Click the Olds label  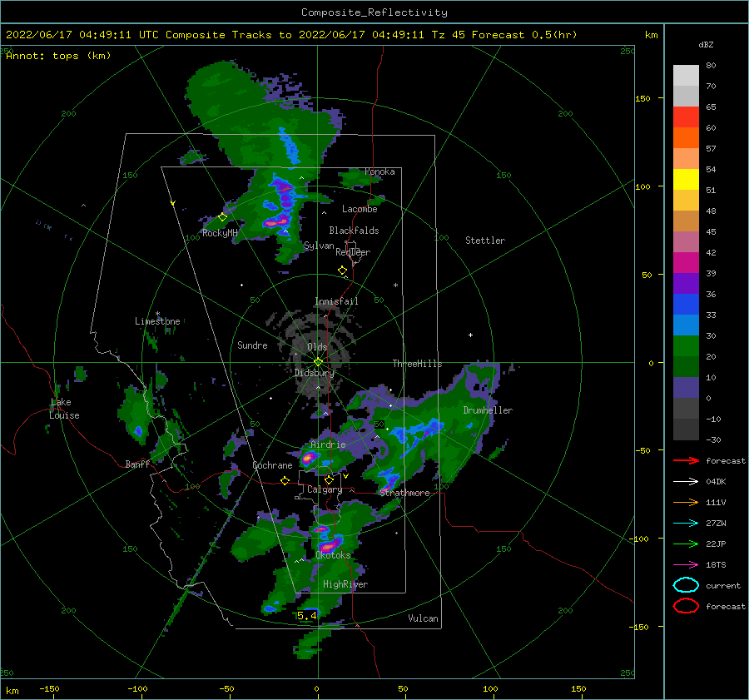click(x=317, y=347)
